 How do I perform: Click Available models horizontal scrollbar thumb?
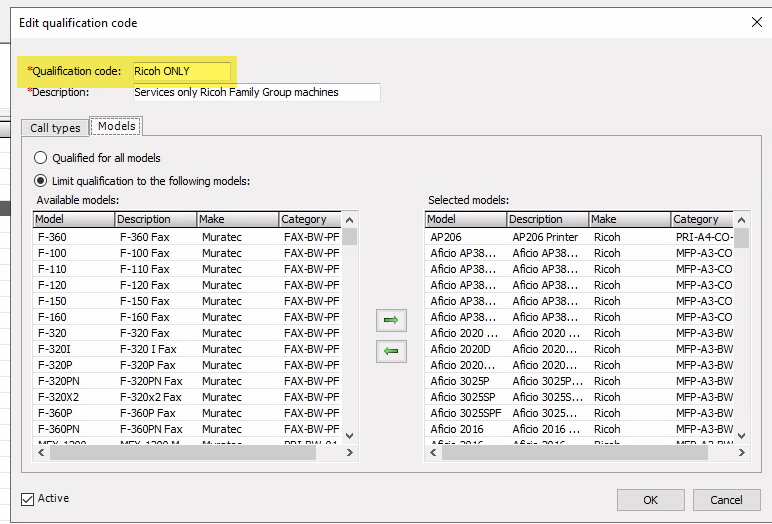(183, 453)
